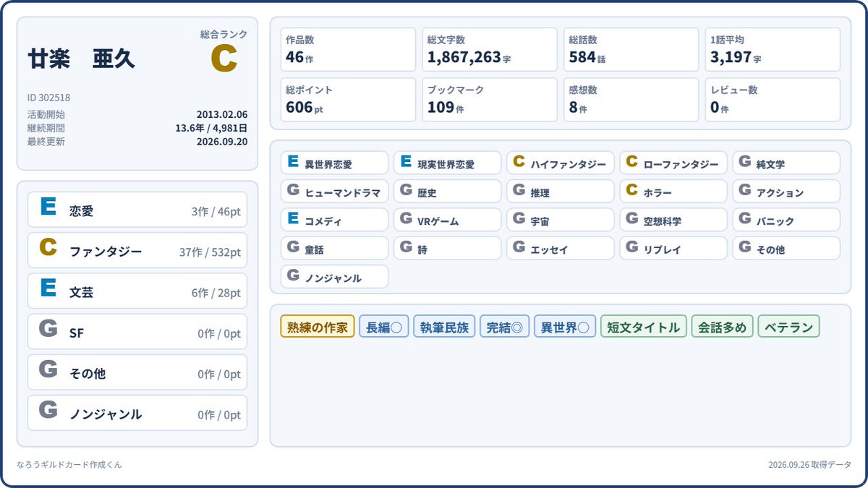Image resolution: width=868 pixels, height=488 pixels.
Task: Click the パニック genre chip
Action: (786, 220)
